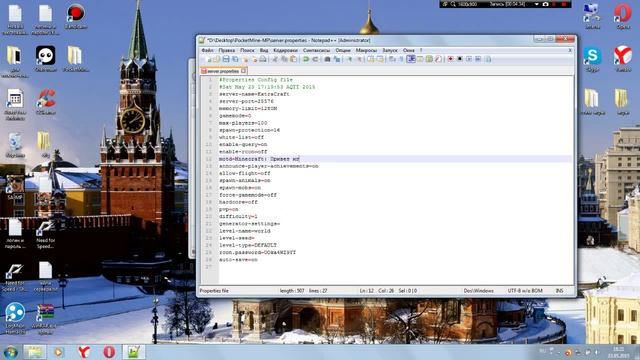Click the Print toolbar icon
The height and width of the screenshot is (360, 640).
[x=263, y=59]
